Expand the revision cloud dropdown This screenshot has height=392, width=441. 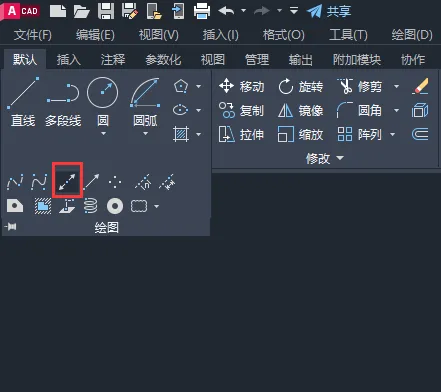pyautogui.click(x=156, y=207)
